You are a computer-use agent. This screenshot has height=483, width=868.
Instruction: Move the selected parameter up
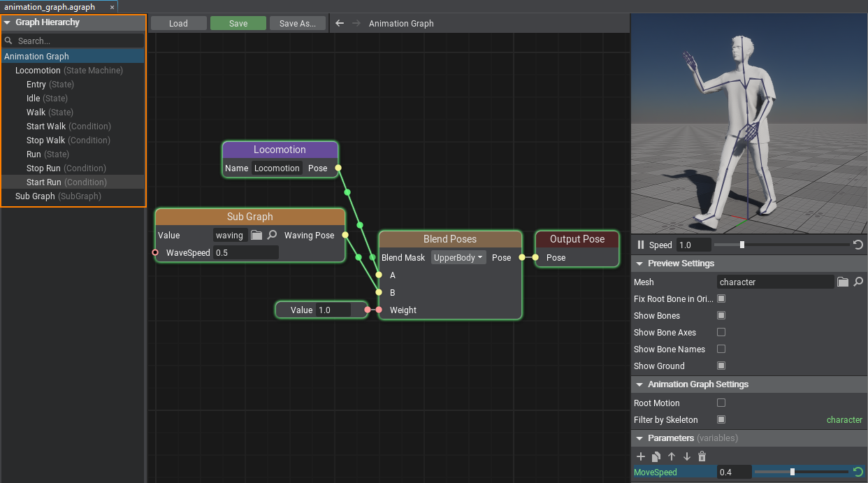coord(672,456)
